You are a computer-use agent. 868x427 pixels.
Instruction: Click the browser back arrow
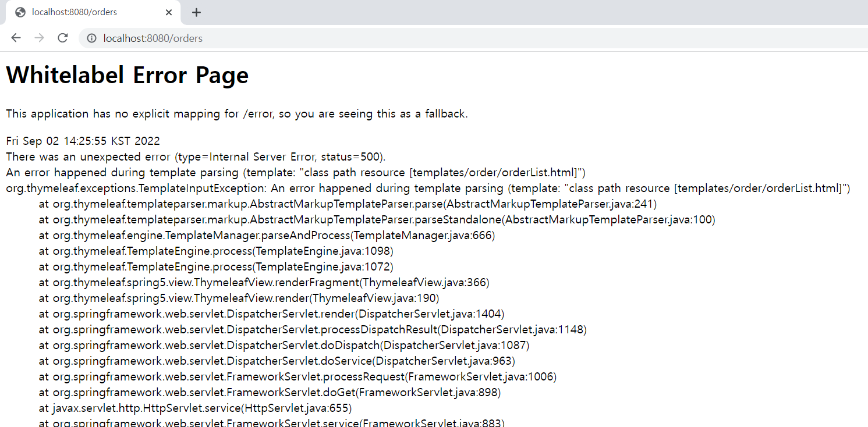point(16,38)
